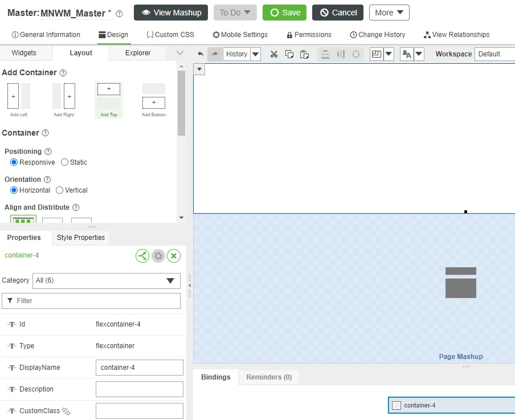Open Reminders (0) tab
Viewport: 515px width, 420px height.
click(x=269, y=377)
